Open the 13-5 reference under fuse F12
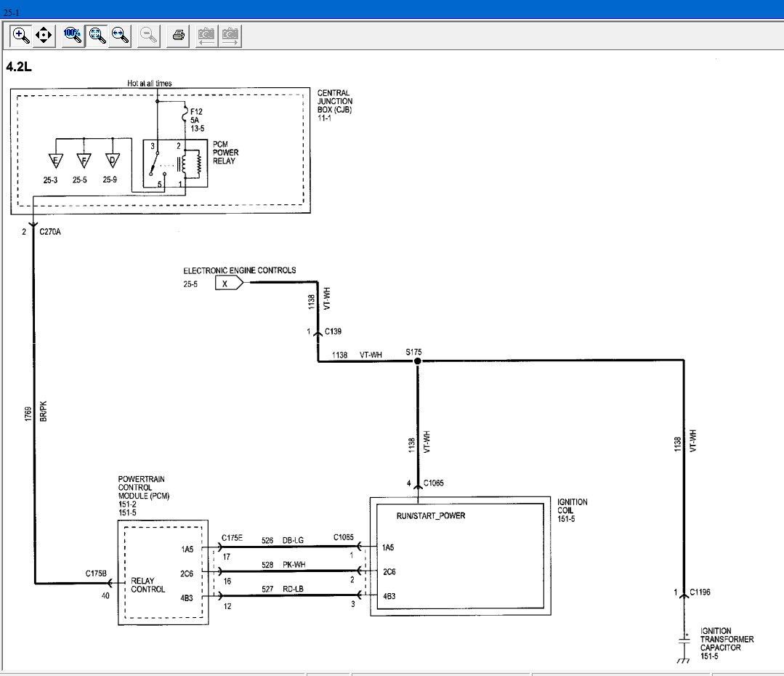784x676 pixels. click(x=198, y=129)
